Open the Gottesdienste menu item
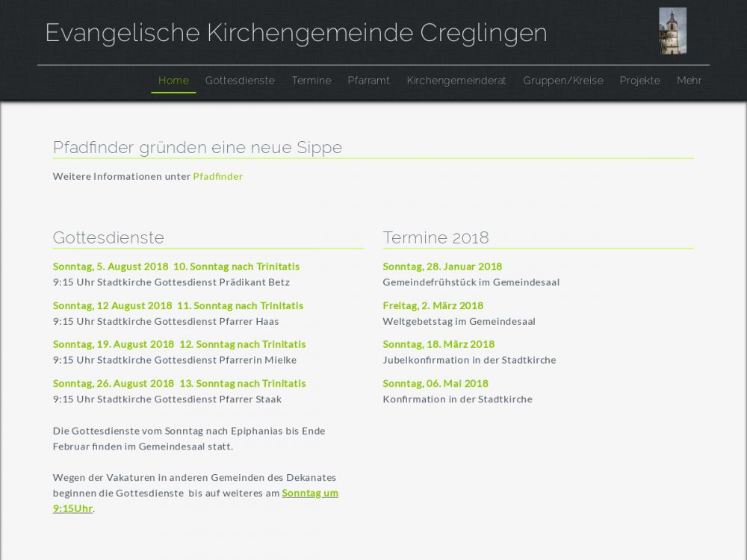This screenshot has width=747, height=560. pos(240,81)
